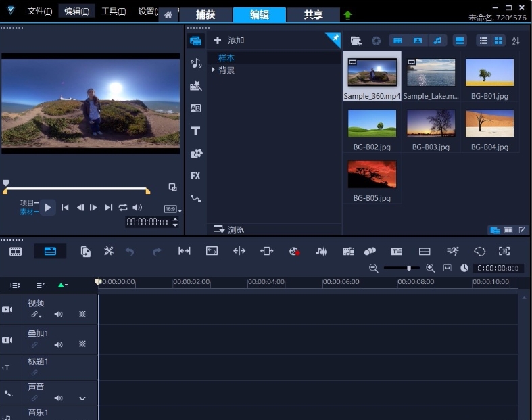532x420 pixels.
Task: Open the subtitle editor icon
Action: click(397, 251)
